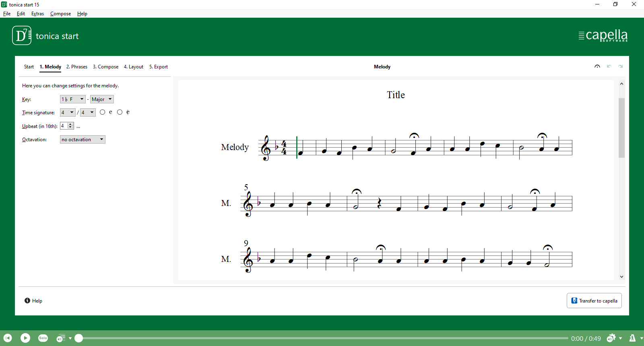Open the 5. Export tab
Image resolution: width=644 pixels, height=346 pixels.
159,67
